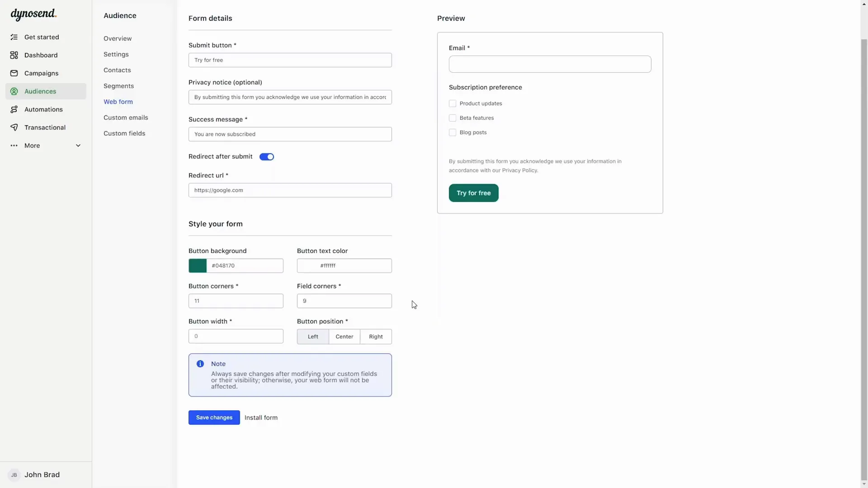Toggle the Redirect after submit switch

click(266, 156)
